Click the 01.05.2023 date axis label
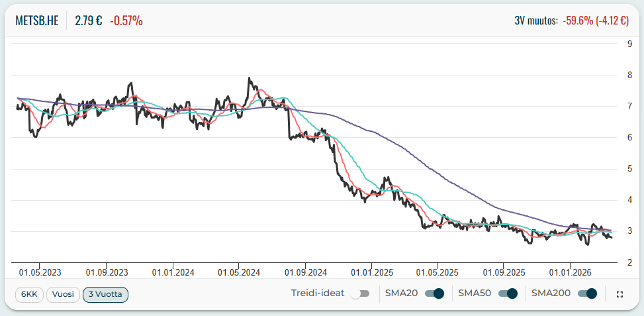 pos(40,272)
